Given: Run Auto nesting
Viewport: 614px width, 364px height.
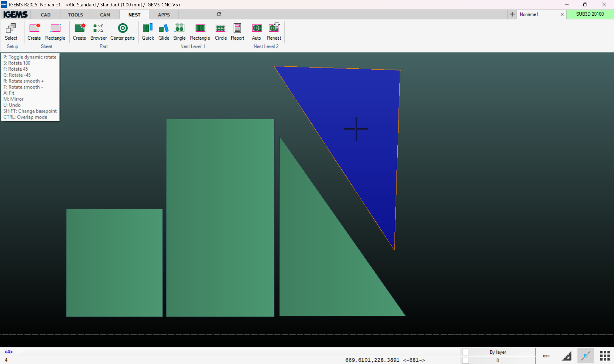Looking at the screenshot, I should 256,32.
